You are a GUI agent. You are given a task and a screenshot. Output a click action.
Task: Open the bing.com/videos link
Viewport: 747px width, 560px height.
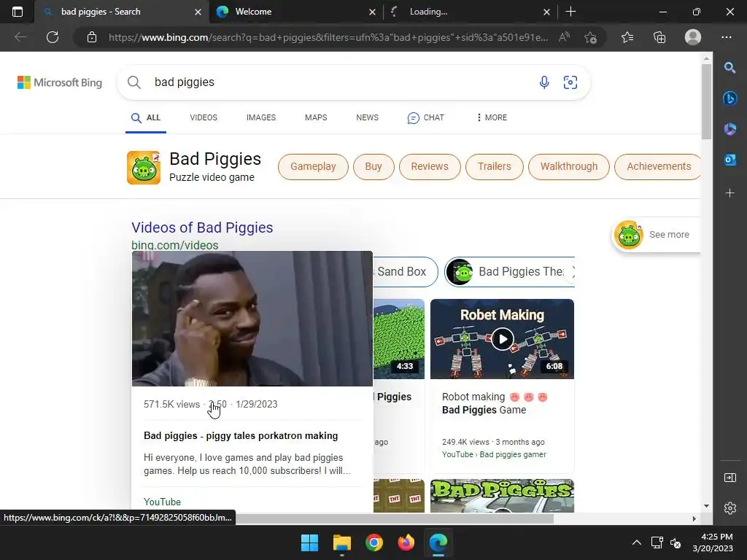(175, 245)
